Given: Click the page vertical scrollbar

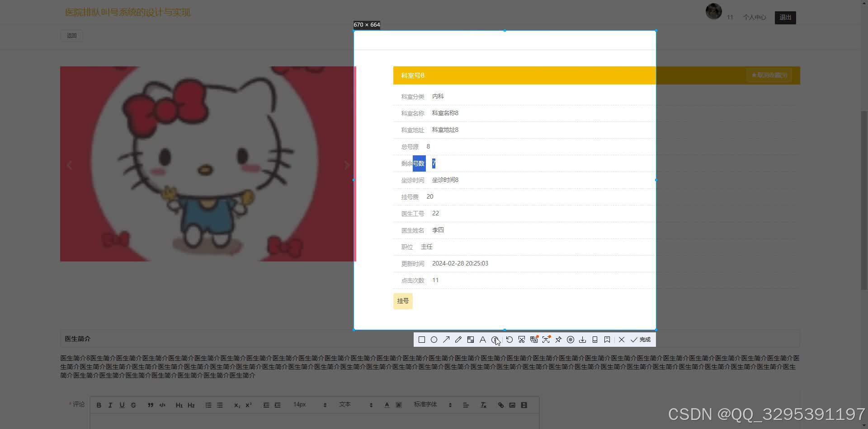Looking at the screenshot, I should 864,200.
